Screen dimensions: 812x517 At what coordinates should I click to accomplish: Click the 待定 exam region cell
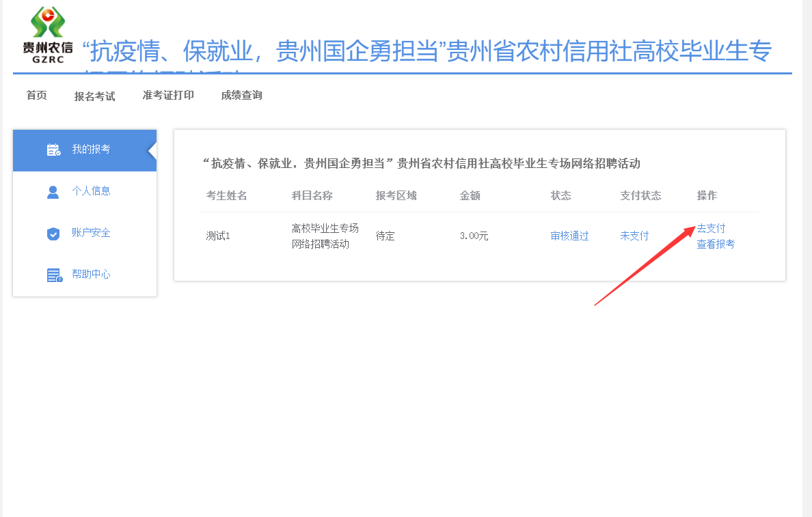click(x=385, y=236)
